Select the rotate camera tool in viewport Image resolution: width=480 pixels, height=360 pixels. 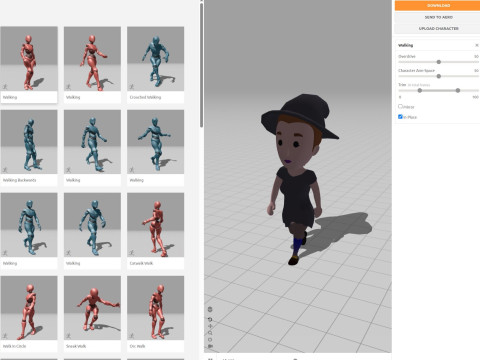(x=210, y=319)
